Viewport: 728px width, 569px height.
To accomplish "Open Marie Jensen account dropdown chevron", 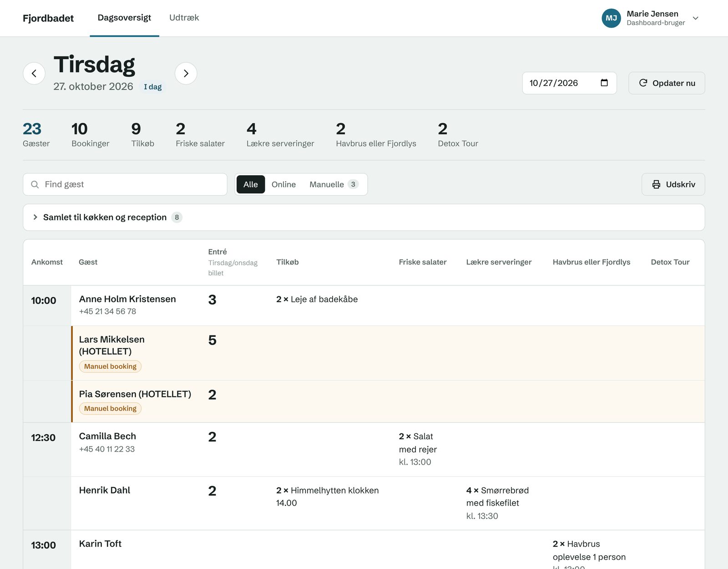I will (695, 18).
